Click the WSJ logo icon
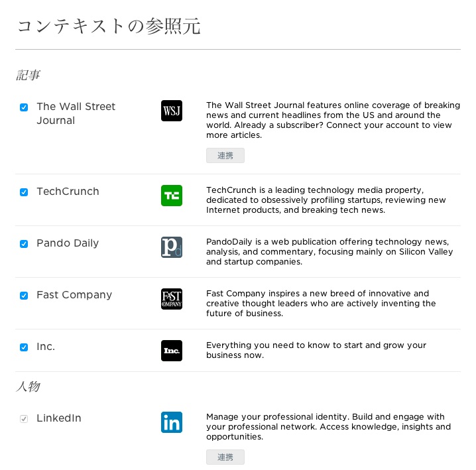This screenshot has height=470, width=476. click(172, 111)
